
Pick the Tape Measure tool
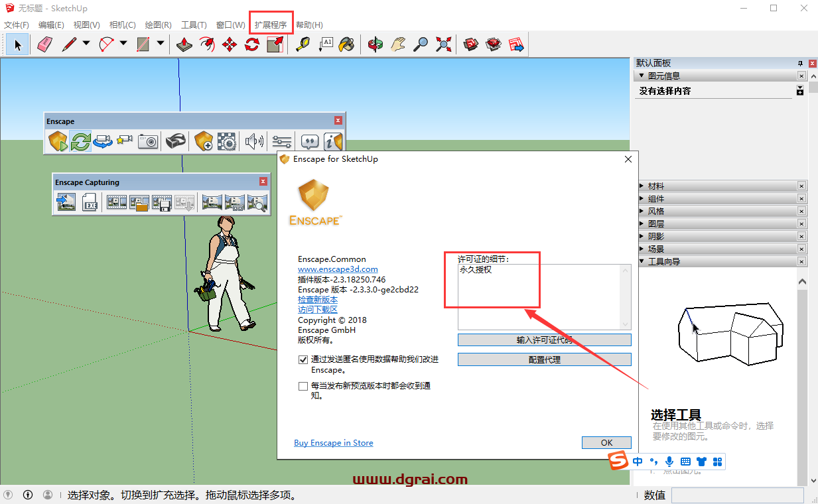coord(303,44)
